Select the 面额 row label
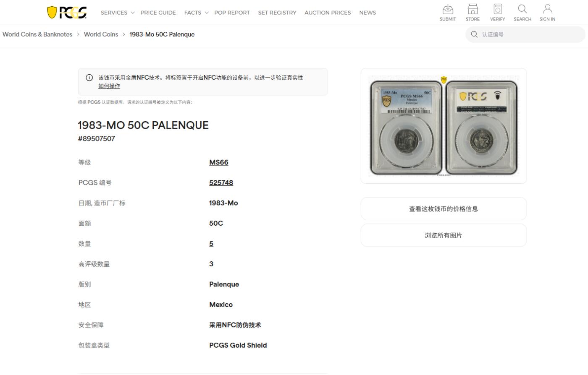Image resolution: width=588 pixels, height=375 pixels. point(84,223)
